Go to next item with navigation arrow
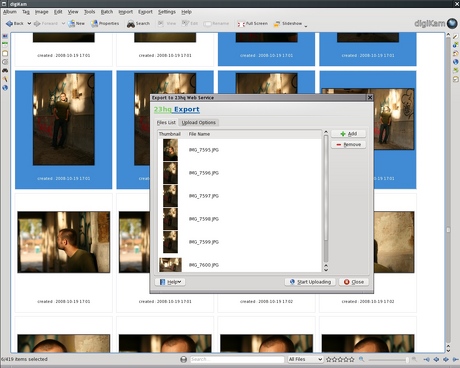This screenshot has height=368, width=460. [446, 359]
